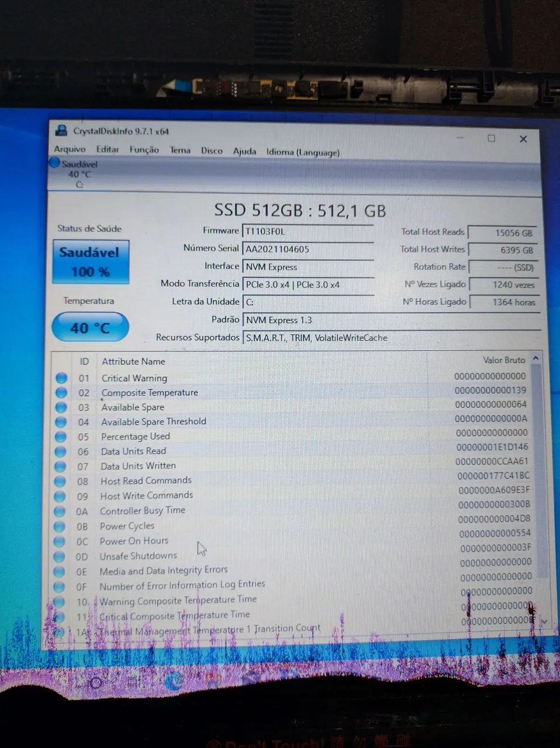Select the Data Units Written row

pos(292,465)
